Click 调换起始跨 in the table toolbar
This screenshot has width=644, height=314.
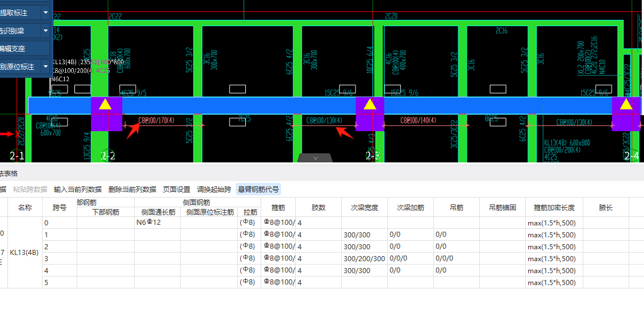[214, 189]
